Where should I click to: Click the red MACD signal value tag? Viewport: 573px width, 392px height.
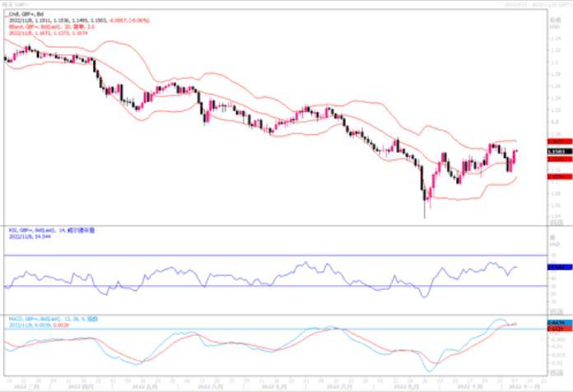click(556, 326)
